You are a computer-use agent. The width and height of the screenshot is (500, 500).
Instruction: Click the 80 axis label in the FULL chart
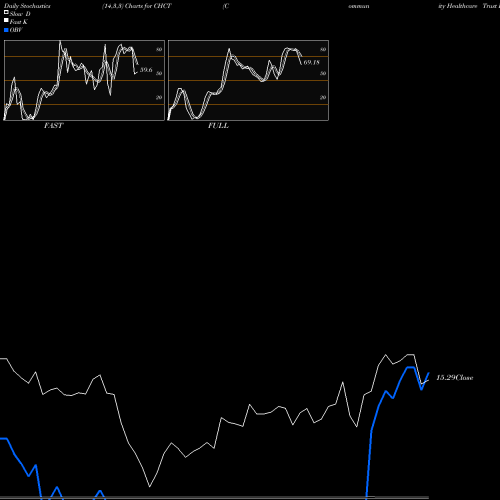[x=323, y=49]
